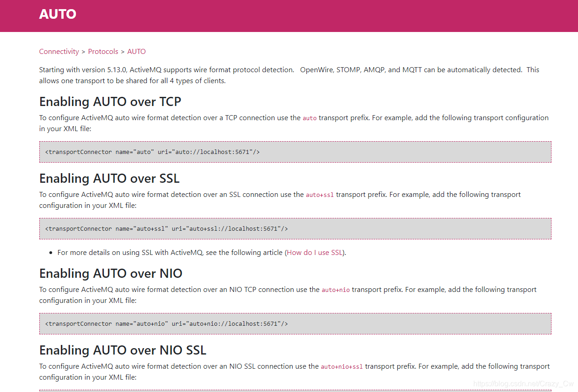The image size is (578, 392).
Task: Click the inline 'auto' transport prefix code
Action: 310,118
